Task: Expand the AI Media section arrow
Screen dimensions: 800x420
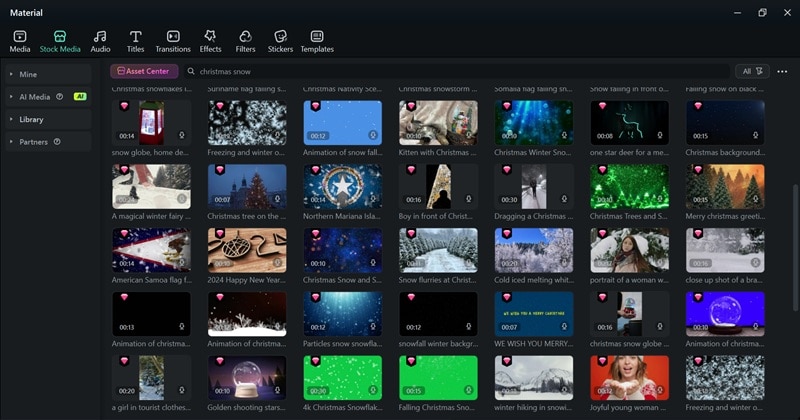Action: click(x=11, y=96)
